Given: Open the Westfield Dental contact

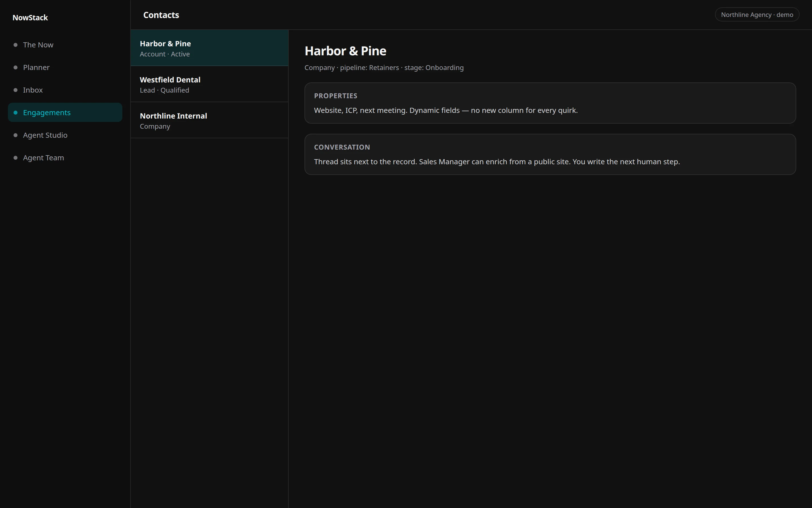Looking at the screenshot, I should pyautogui.click(x=209, y=84).
